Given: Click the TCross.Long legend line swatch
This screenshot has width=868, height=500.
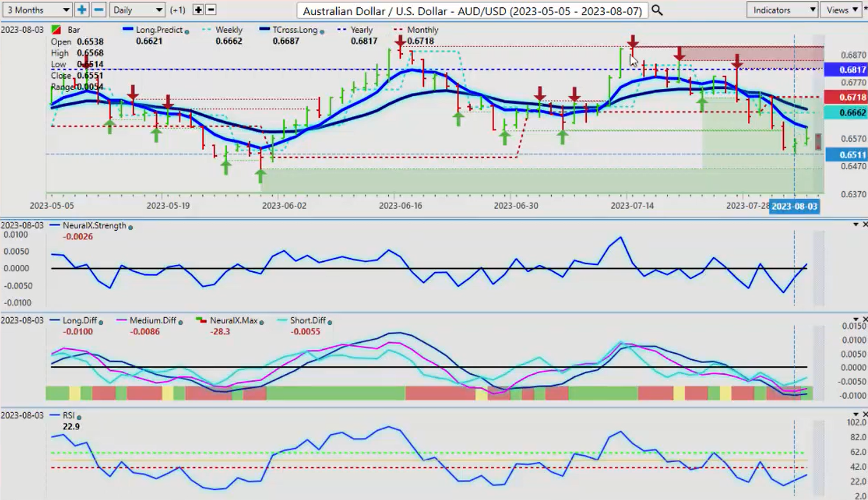Looking at the screenshot, I should pyautogui.click(x=264, y=30).
